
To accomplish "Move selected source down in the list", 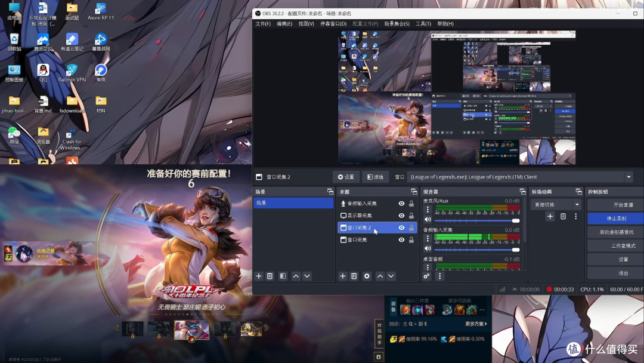I will (x=391, y=276).
